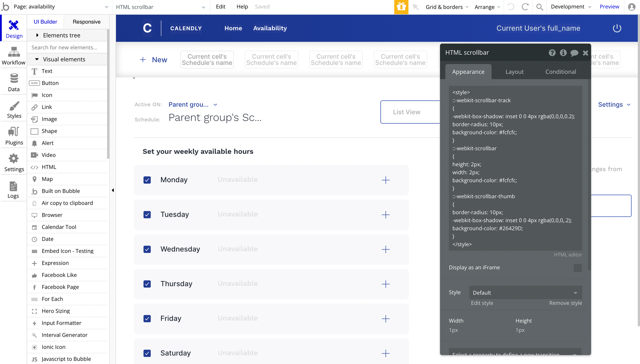The height and width of the screenshot is (364, 640).
Task: Open comments bubble icon in property panel
Action: 574,53
